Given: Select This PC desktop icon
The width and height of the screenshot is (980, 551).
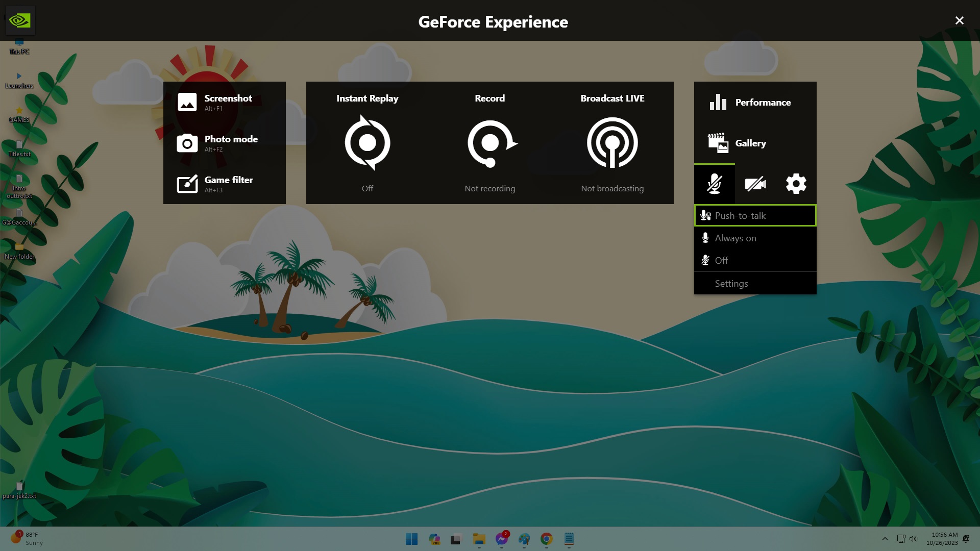Looking at the screenshot, I should click(x=19, y=47).
